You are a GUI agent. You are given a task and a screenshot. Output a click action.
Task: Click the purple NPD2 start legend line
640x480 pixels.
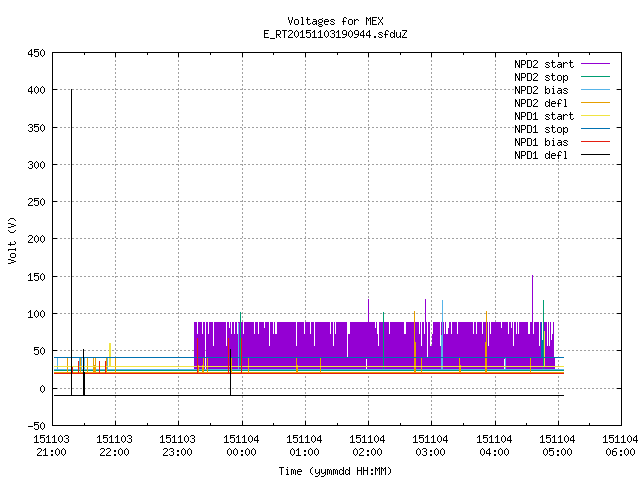(x=595, y=64)
